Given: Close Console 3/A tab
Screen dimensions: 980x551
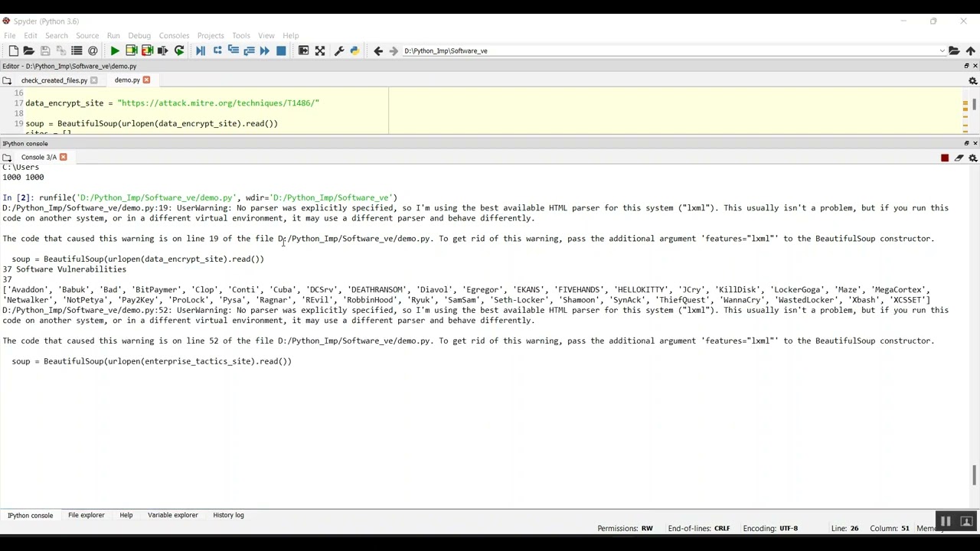Looking at the screenshot, I should pyautogui.click(x=63, y=158).
